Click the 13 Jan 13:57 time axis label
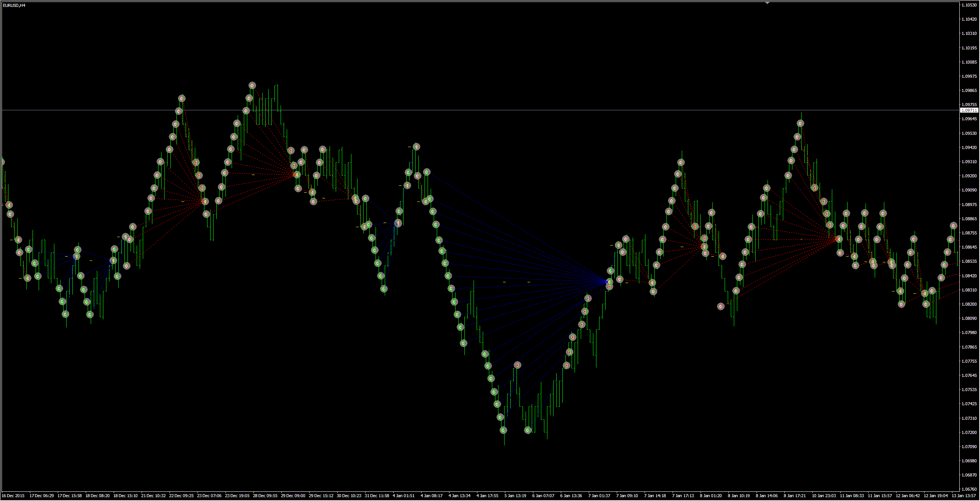This screenshot has height=501, width=980. [964, 496]
